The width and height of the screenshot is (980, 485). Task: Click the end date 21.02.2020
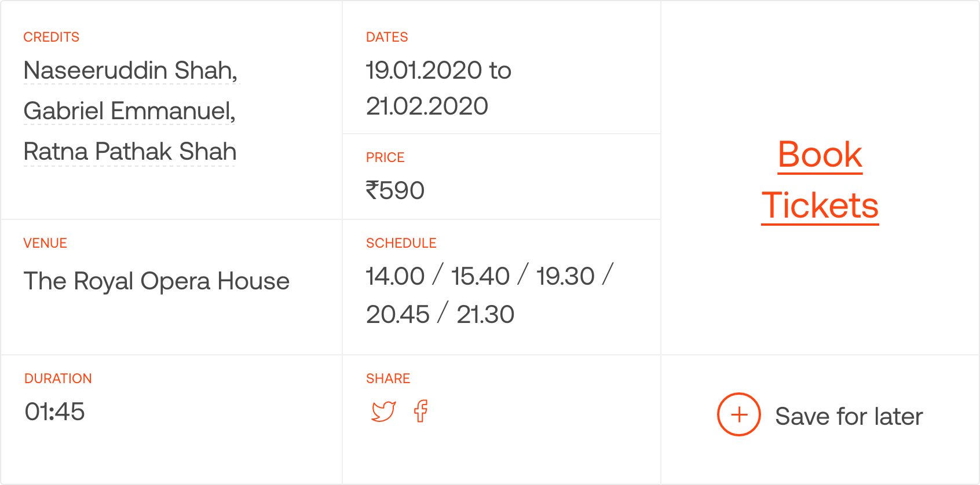[x=427, y=106]
